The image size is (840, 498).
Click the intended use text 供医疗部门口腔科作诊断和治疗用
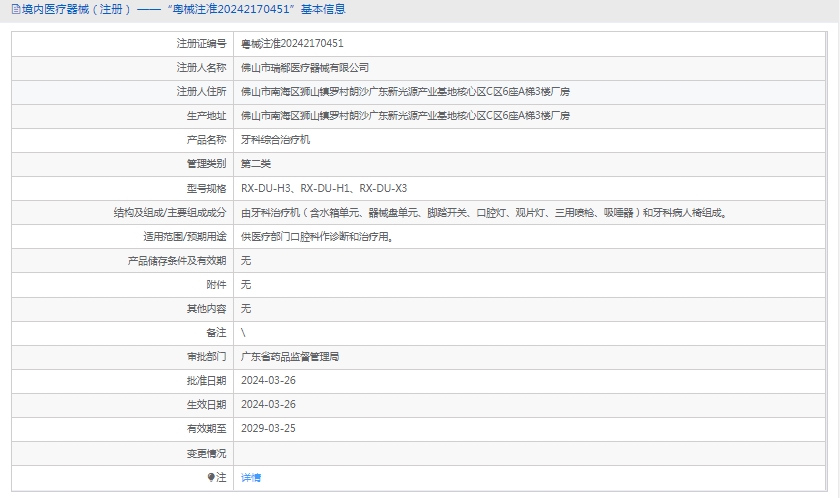pyautogui.click(x=317, y=237)
